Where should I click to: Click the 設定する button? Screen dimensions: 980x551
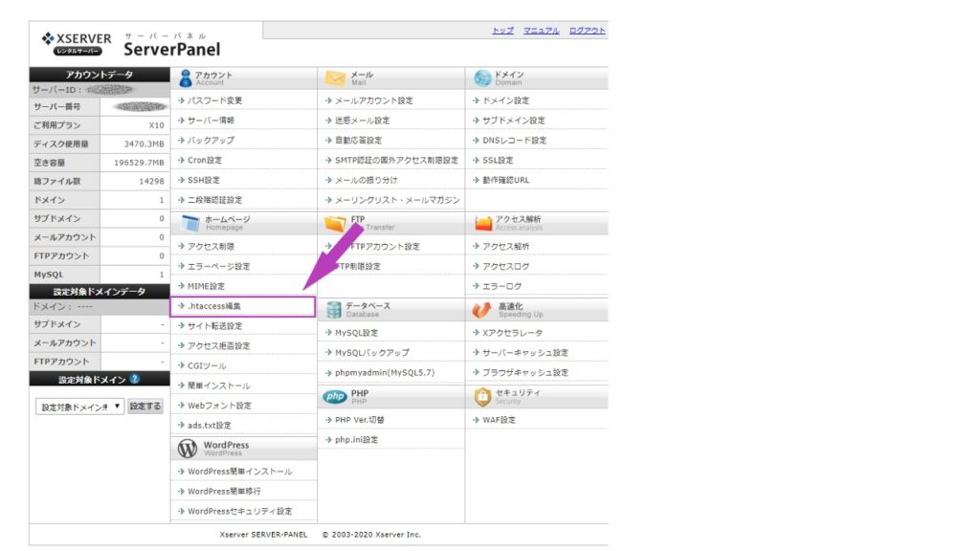pos(145,406)
